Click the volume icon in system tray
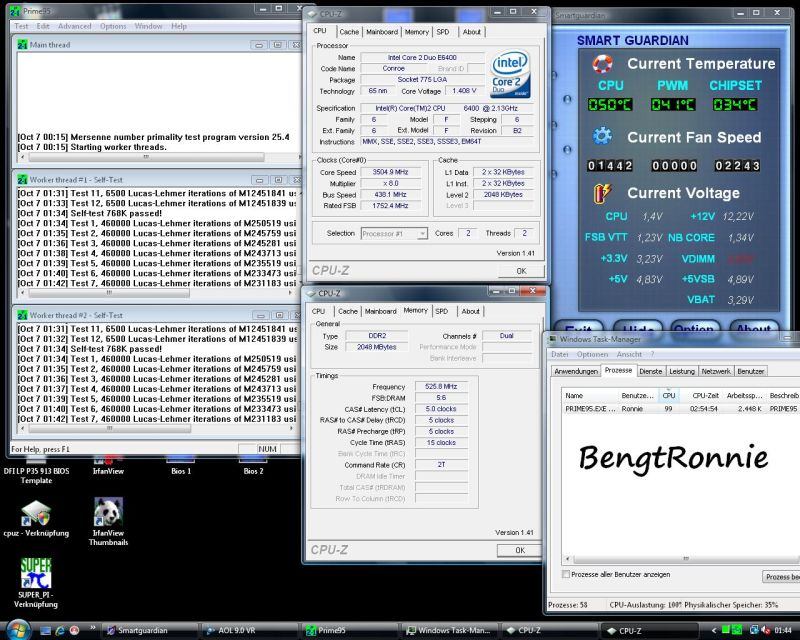Screen dimensions: 800x640 point(766,631)
